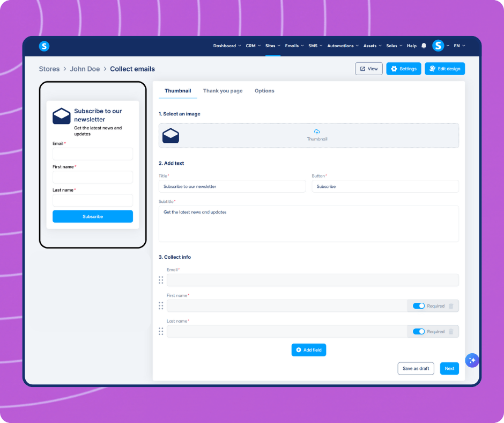Click the Email input in the preview

pos(93,154)
